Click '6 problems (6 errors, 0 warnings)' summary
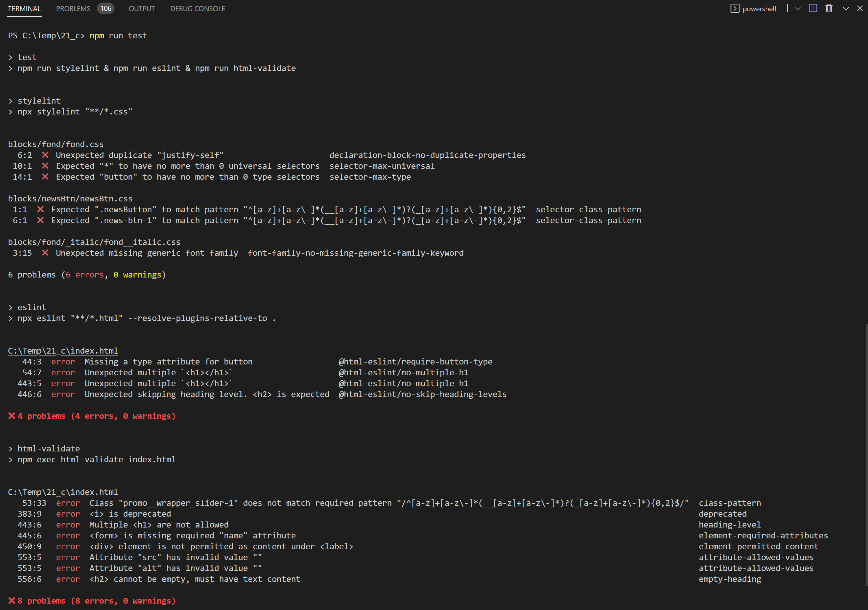The height and width of the screenshot is (610, 868). click(87, 275)
